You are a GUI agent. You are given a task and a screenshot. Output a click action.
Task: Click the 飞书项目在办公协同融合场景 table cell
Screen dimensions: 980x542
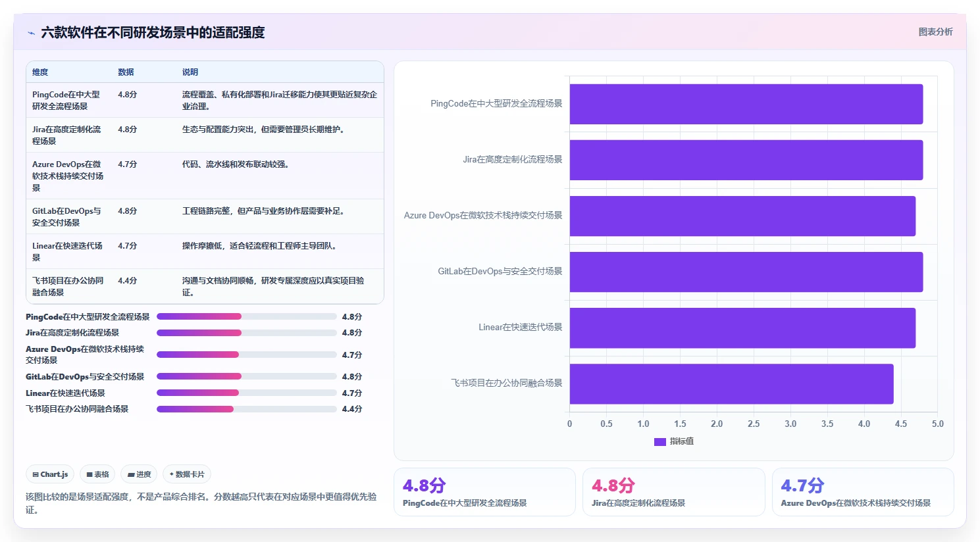[x=68, y=287]
